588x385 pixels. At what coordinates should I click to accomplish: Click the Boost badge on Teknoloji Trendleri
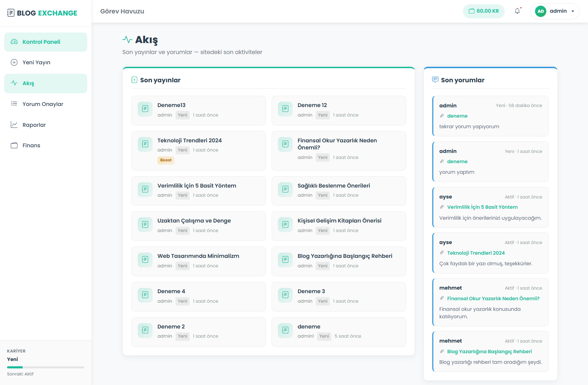point(166,160)
